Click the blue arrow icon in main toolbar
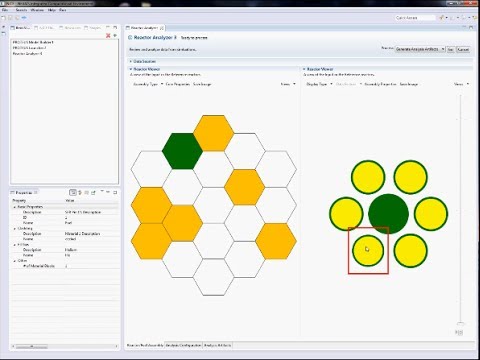Image resolution: width=480 pixels, height=360 pixels. tap(24, 18)
